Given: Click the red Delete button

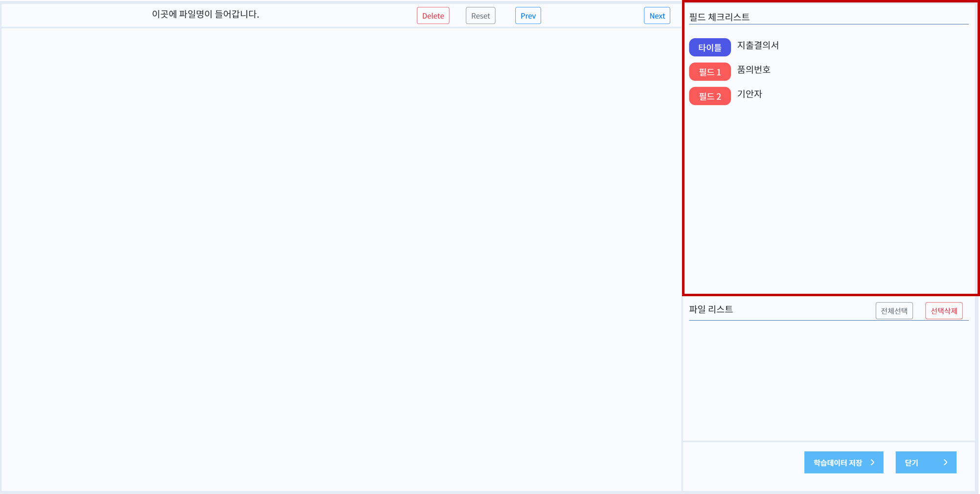Looking at the screenshot, I should tap(433, 16).
